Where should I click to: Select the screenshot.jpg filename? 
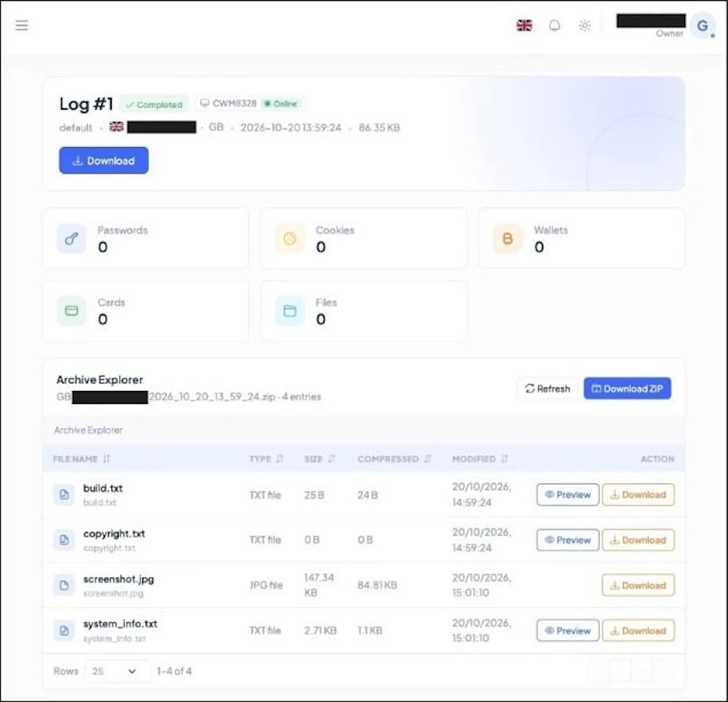[x=119, y=579]
